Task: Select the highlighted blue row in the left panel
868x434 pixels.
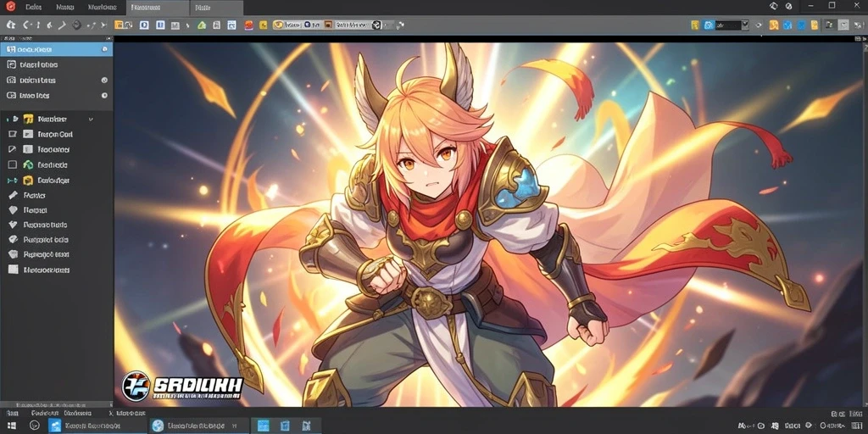Action: point(57,49)
